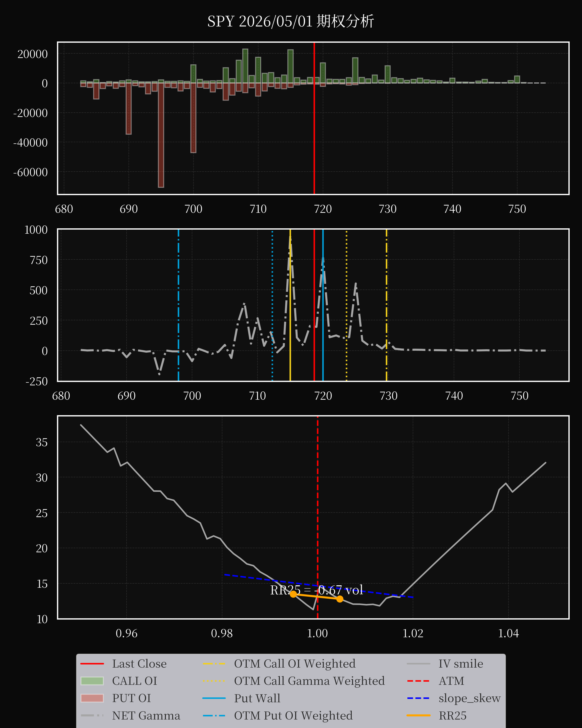Image resolution: width=582 pixels, height=728 pixels.
Task: Click the 'RR25 = -0.67 vol' annotation
Action: tap(316, 590)
